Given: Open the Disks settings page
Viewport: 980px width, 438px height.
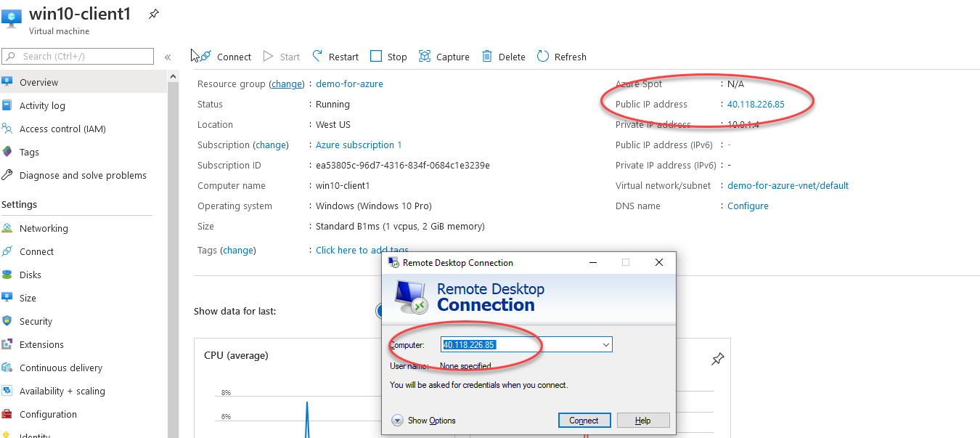Looking at the screenshot, I should (83, 275).
